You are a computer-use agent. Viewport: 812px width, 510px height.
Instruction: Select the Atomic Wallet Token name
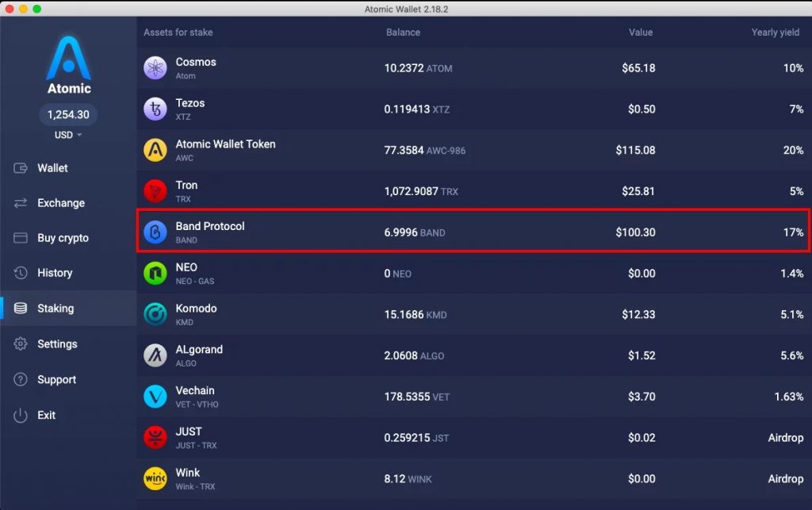[225, 144]
